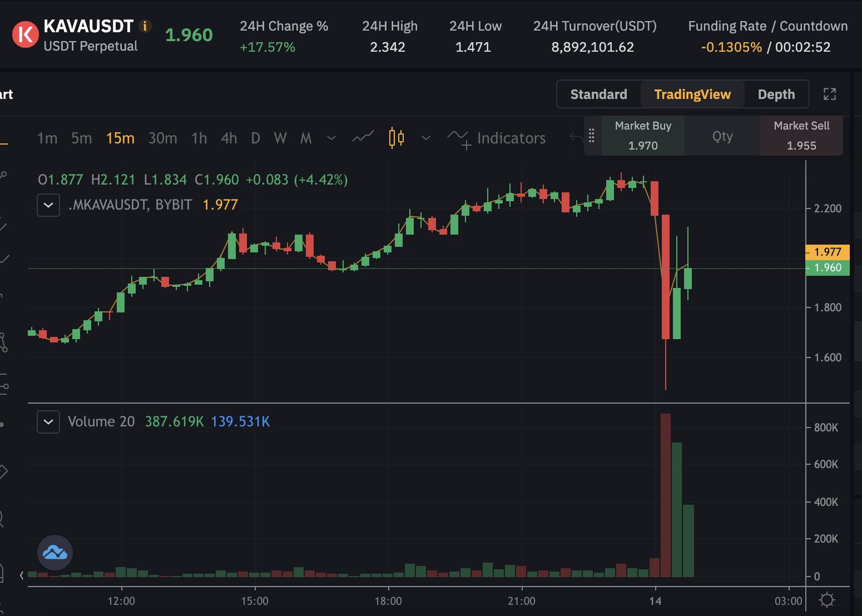Switch to 4h timeframe
The image size is (862, 616).
pyautogui.click(x=229, y=138)
